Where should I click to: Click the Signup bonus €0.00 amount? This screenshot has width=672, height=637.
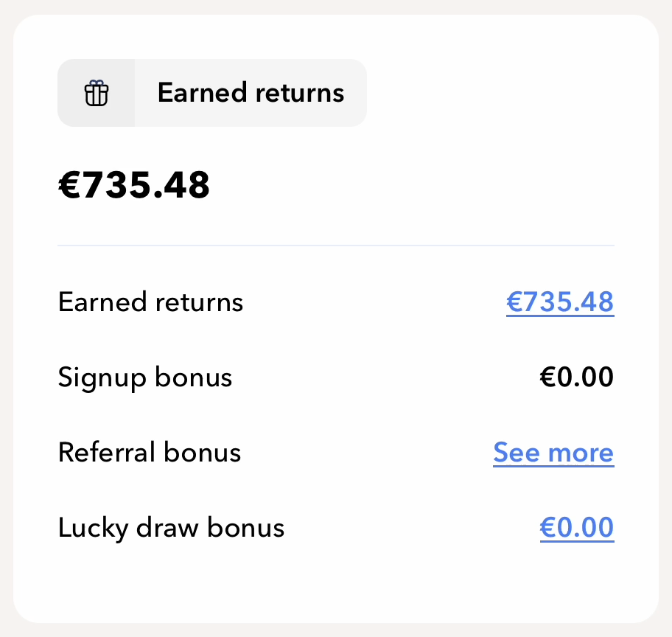577,377
